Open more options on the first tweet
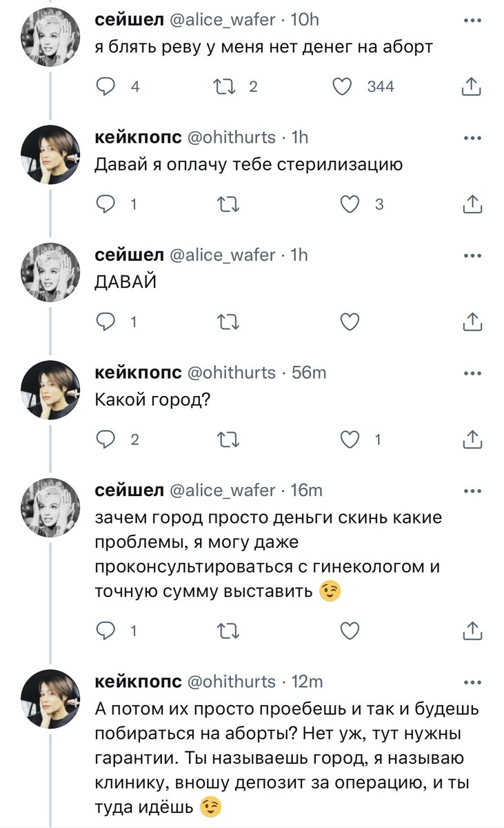Viewport: 504px width, 828px height. coord(472,21)
